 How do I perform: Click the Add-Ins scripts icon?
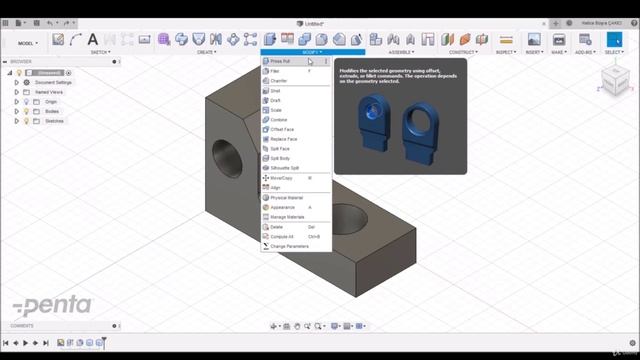(585, 40)
